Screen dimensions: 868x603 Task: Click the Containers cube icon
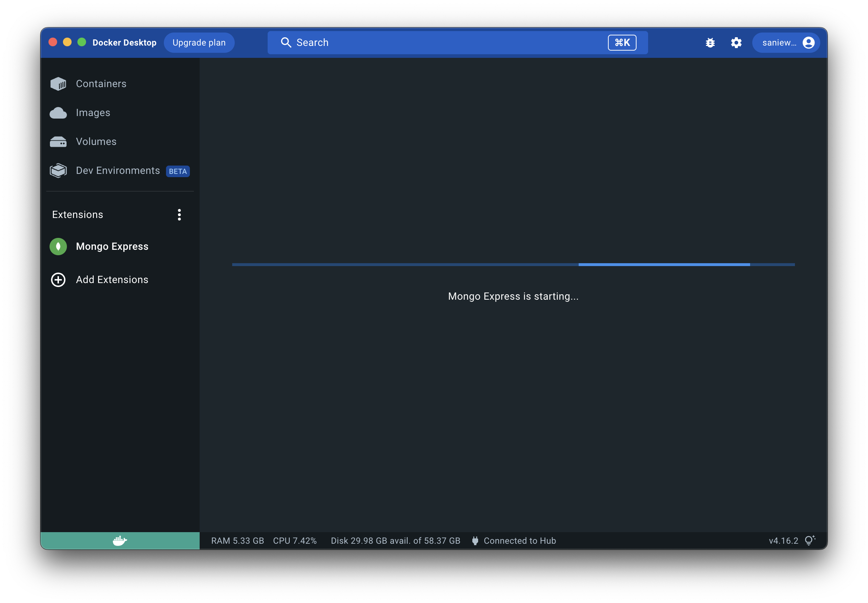[58, 84]
